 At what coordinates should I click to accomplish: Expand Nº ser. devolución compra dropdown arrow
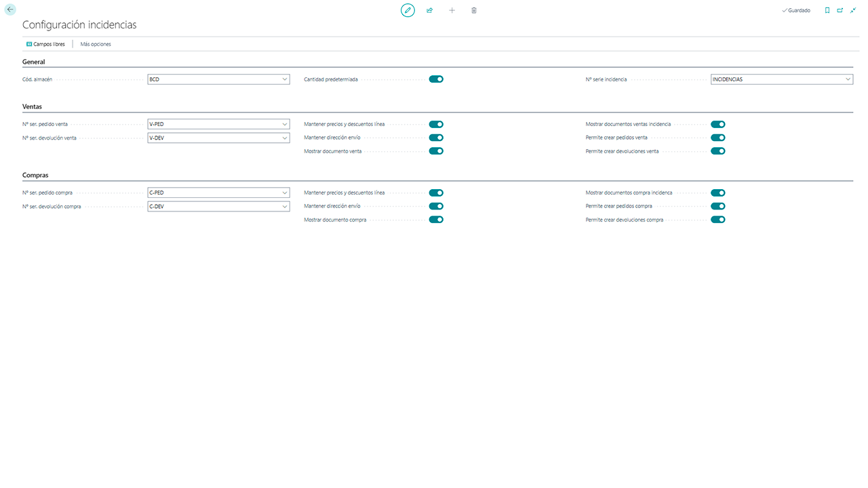(285, 206)
